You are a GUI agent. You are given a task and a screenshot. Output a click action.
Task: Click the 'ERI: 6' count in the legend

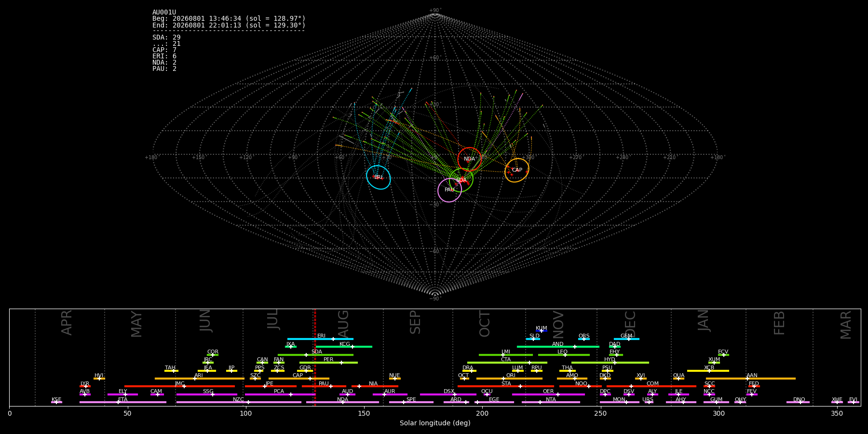coord(164,56)
